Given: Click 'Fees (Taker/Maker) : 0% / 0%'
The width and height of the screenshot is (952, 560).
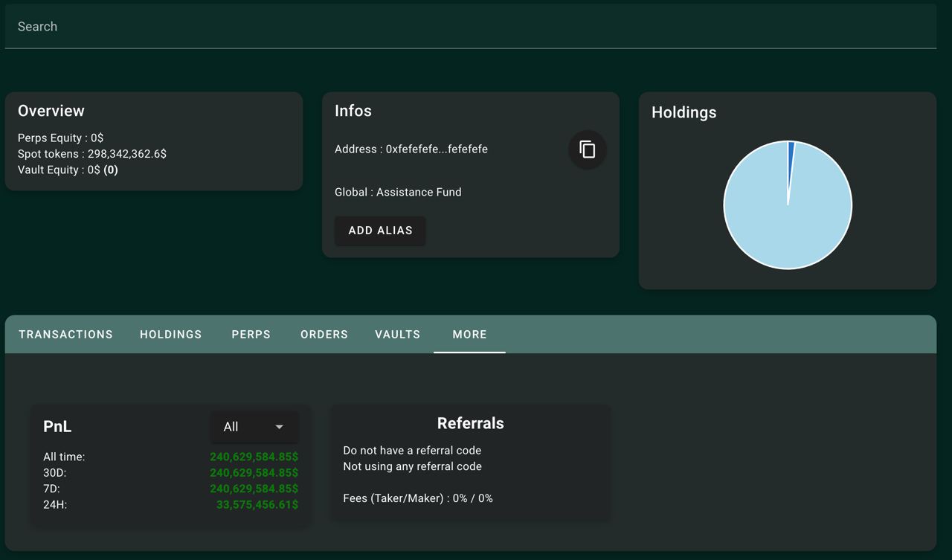Looking at the screenshot, I should [418, 498].
